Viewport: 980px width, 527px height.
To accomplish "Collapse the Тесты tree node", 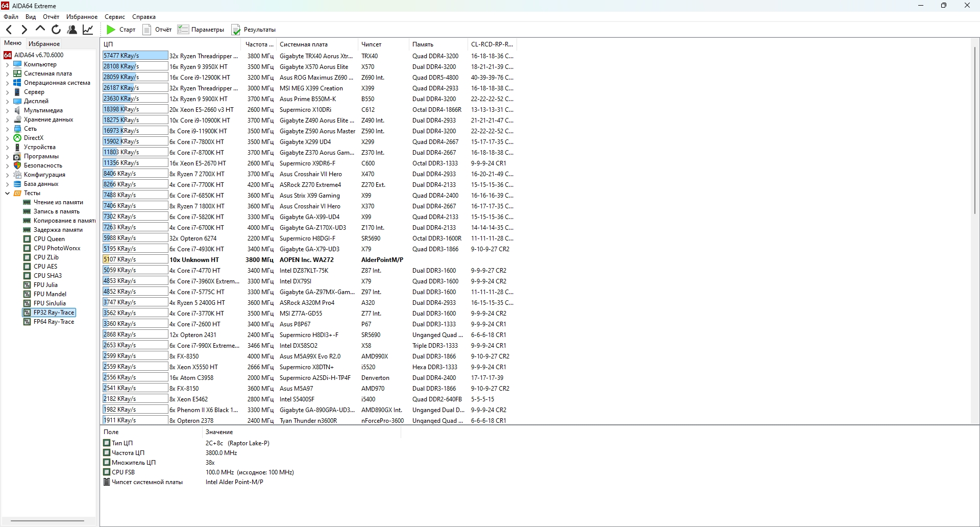I will [7, 194].
